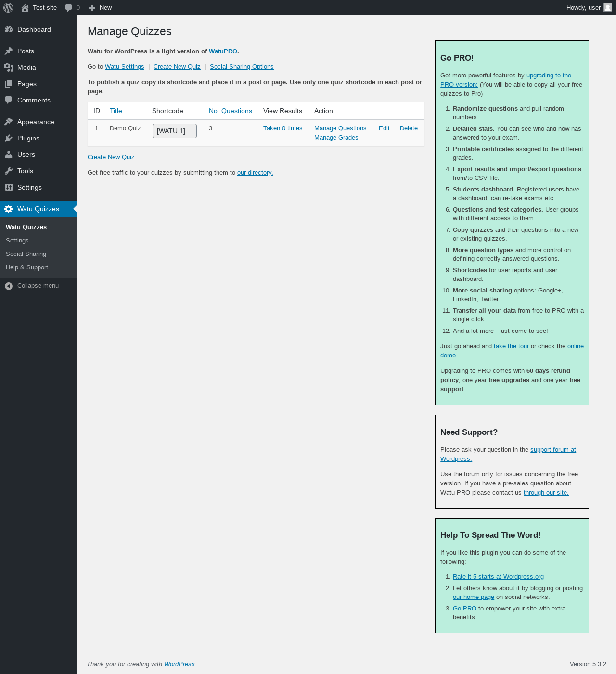Open the Pages menu item
This screenshot has width=616, height=674.
click(x=38, y=84)
